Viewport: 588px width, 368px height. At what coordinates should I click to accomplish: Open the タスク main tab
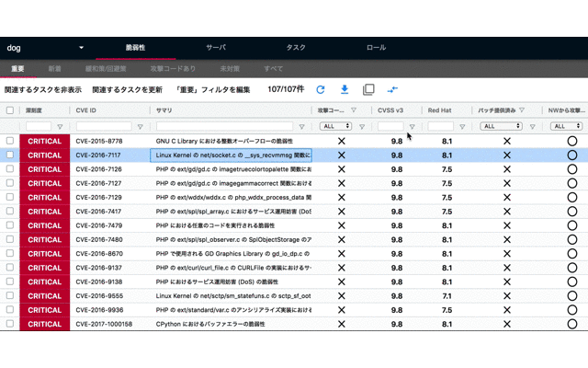coord(296,48)
